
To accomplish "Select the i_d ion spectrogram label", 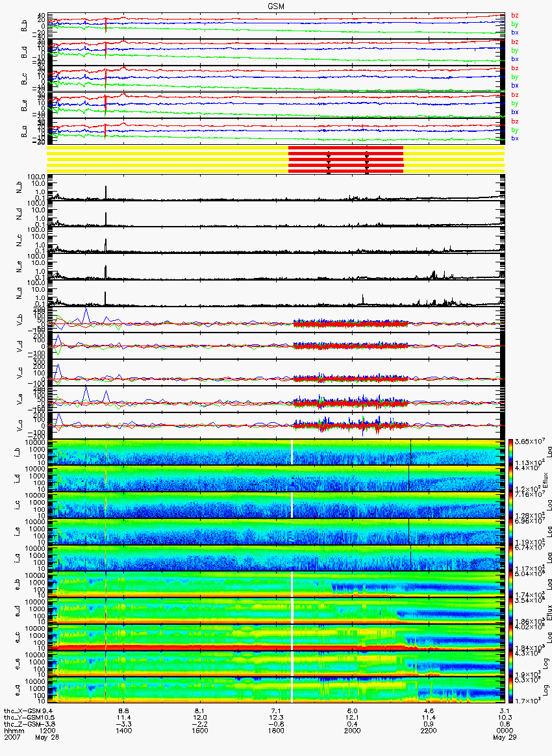I will pyautogui.click(x=17, y=479).
